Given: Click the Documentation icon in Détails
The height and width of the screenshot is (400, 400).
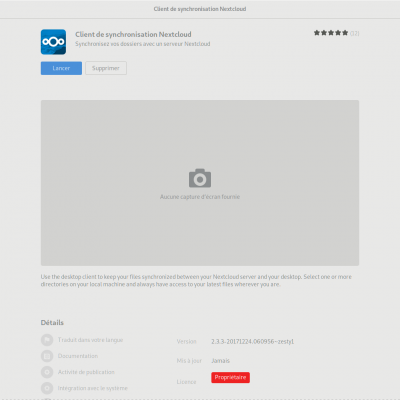Looking at the screenshot, I should tap(47, 356).
